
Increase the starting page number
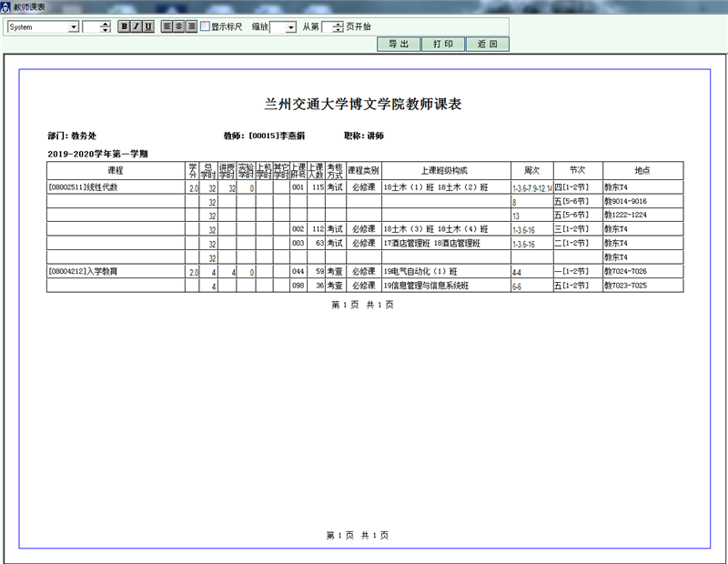338,24
